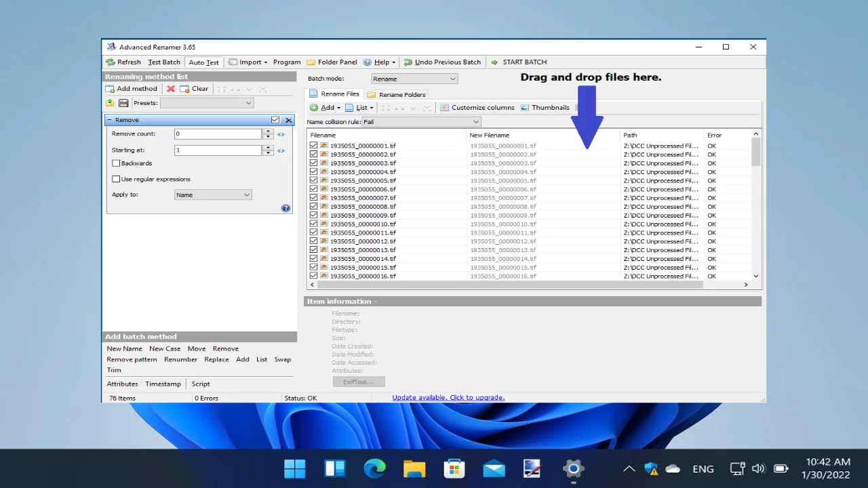868x488 pixels.
Task: Switch to the Rename Folders tab
Action: [x=397, y=95]
